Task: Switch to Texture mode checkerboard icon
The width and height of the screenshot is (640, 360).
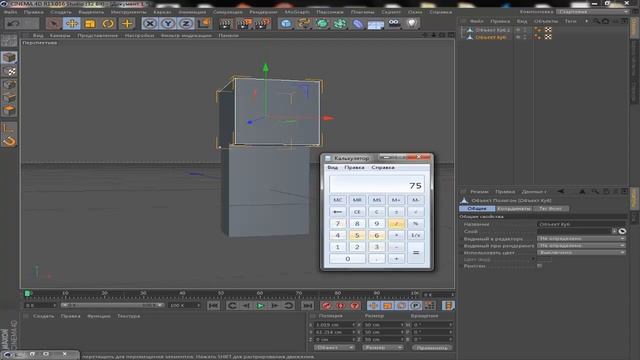Action: point(9,71)
